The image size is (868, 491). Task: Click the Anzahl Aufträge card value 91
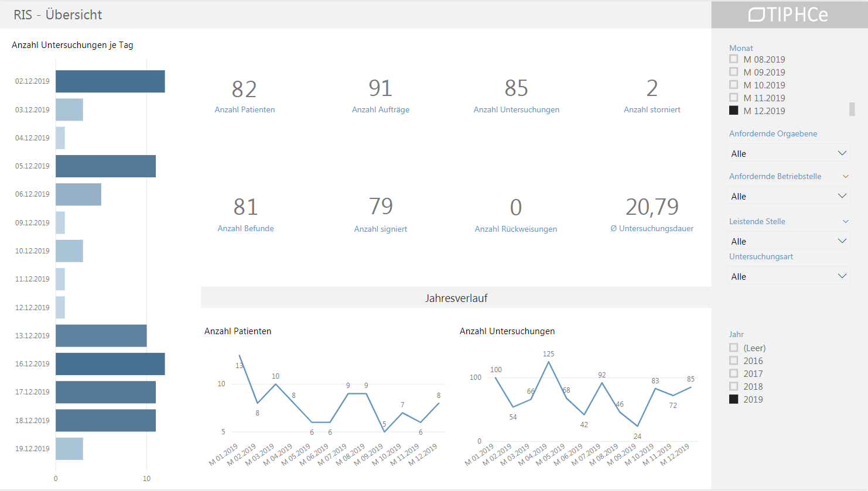coord(381,88)
